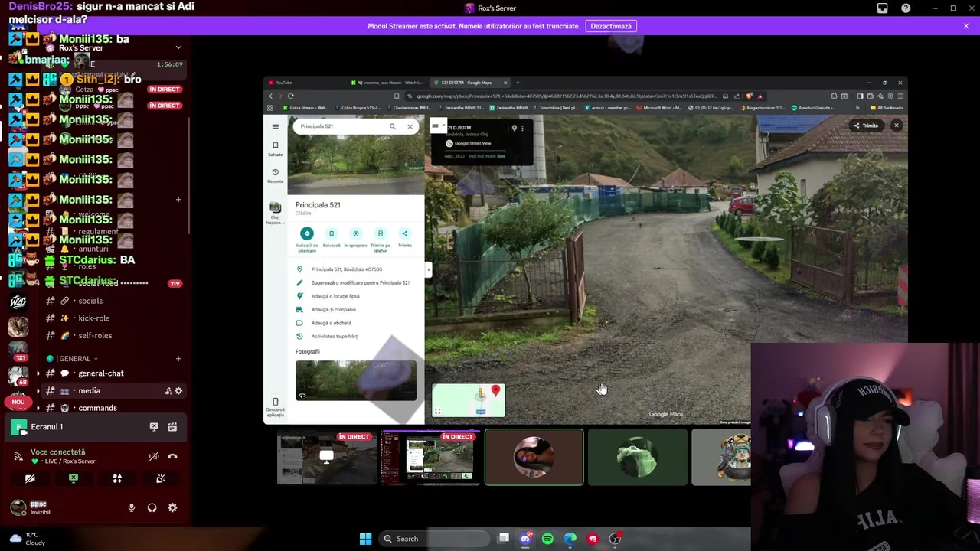The height and width of the screenshot is (551, 980).
Task: Click the search magnifier in Maps search box
Action: [393, 126]
